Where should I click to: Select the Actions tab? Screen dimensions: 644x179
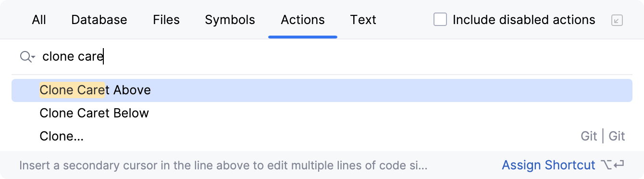(303, 20)
